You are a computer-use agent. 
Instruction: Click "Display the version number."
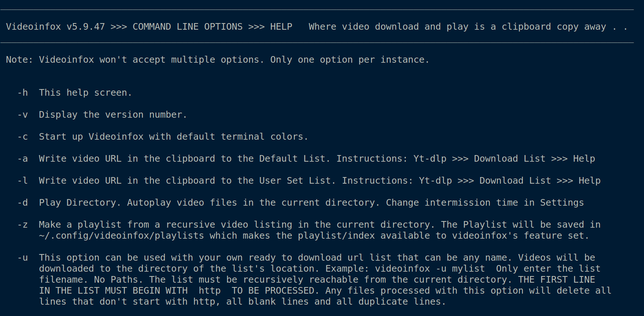tap(113, 115)
